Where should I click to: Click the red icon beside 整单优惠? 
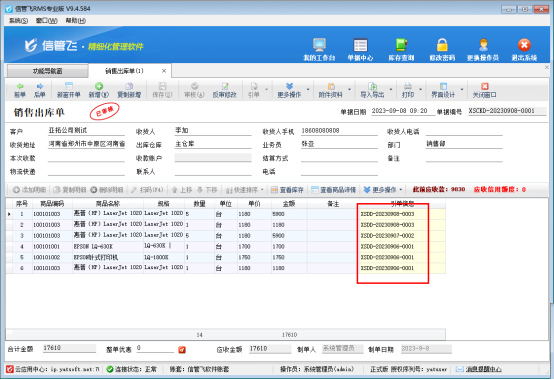pyautogui.click(x=182, y=350)
